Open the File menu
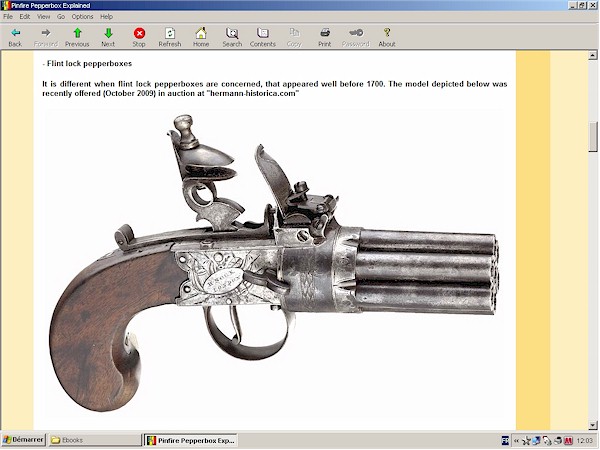Viewport: 600px width, 450px height. click(x=8, y=16)
